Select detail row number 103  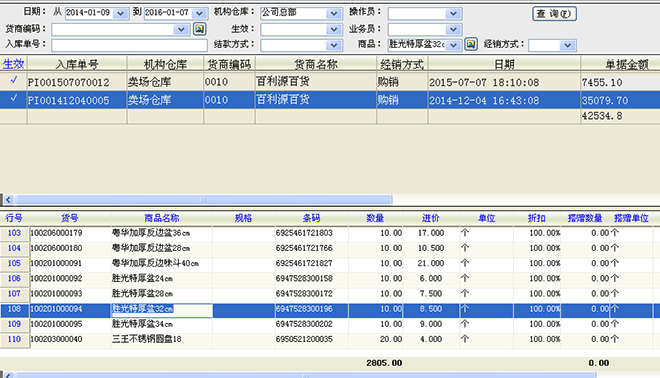coord(14,233)
